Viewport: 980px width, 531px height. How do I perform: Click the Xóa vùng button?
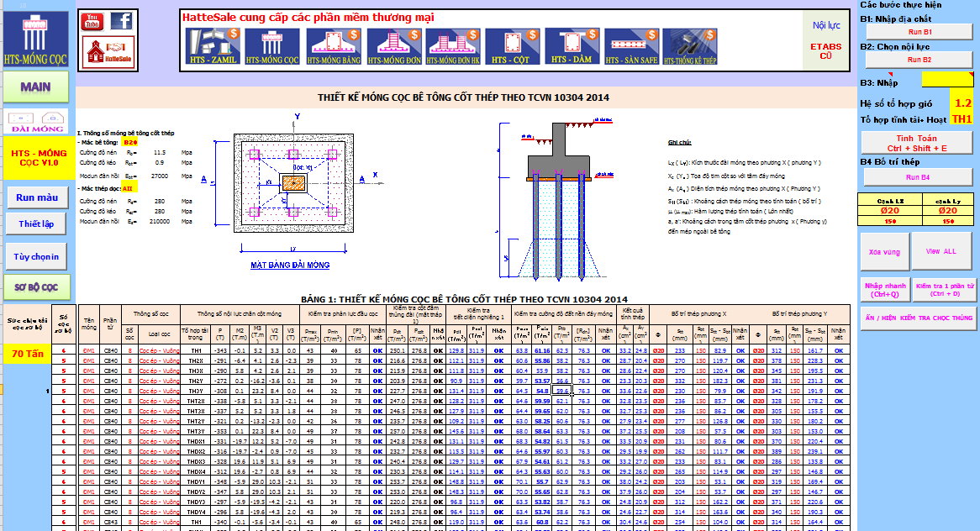tap(883, 252)
